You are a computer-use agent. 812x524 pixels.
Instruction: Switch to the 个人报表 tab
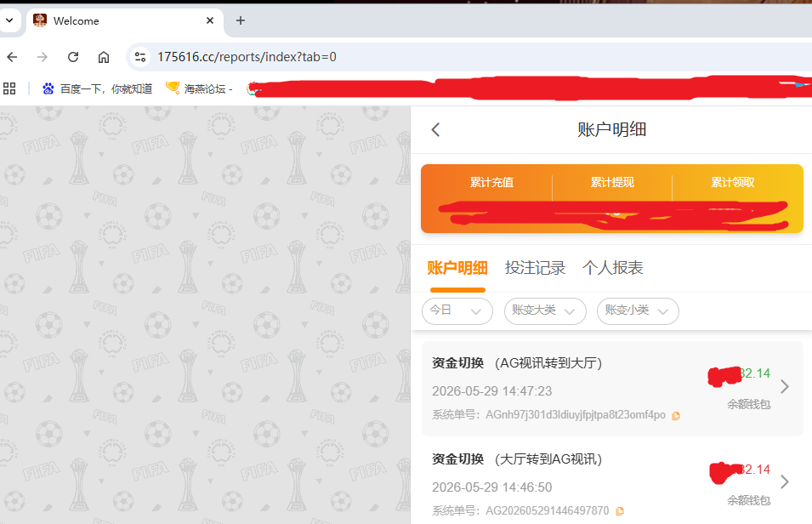point(613,268)
